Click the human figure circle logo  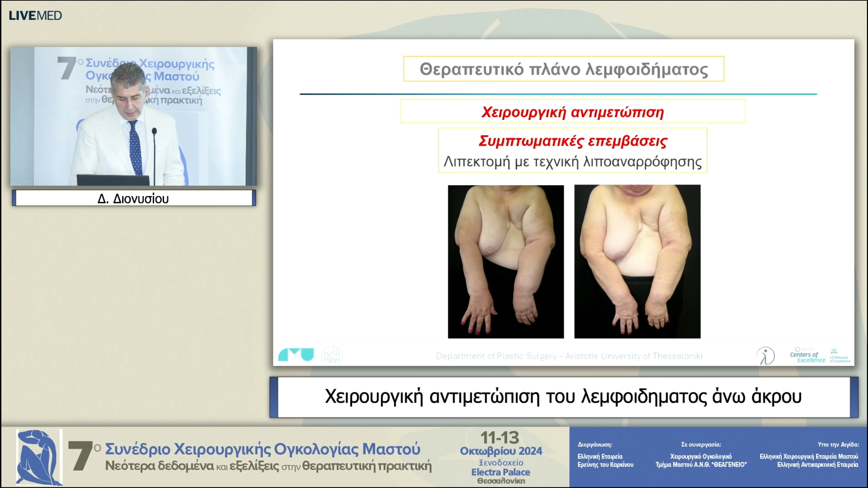[x=765, y=356]
